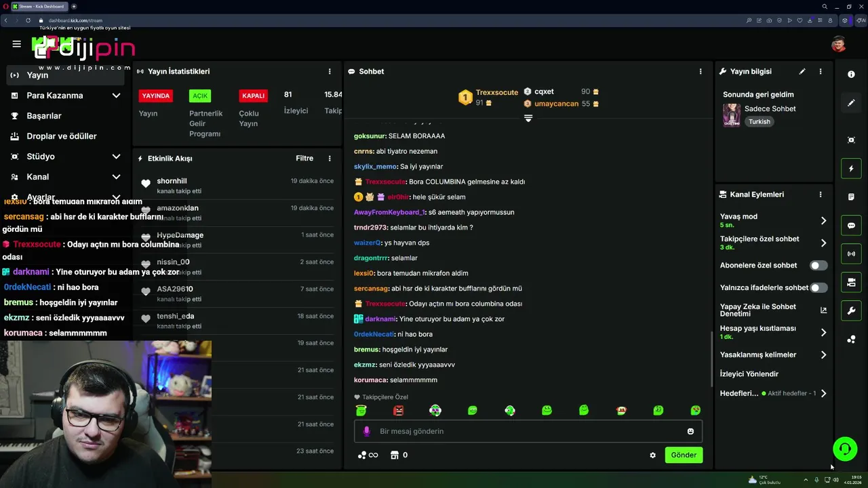This screenshot has width=868, height=488.
Task: Click the Sadece Sohbet category thumbnail
Action: [x=732, y=115]
